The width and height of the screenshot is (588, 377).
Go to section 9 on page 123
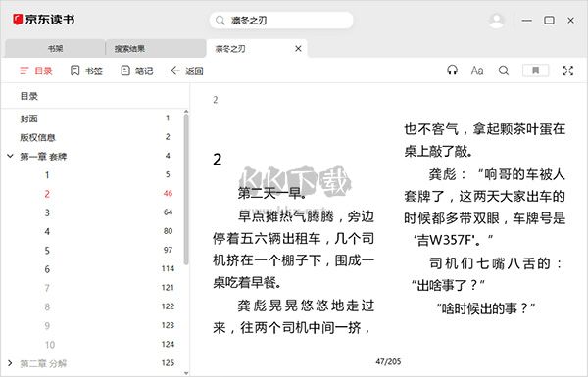(x=94, y=325)
